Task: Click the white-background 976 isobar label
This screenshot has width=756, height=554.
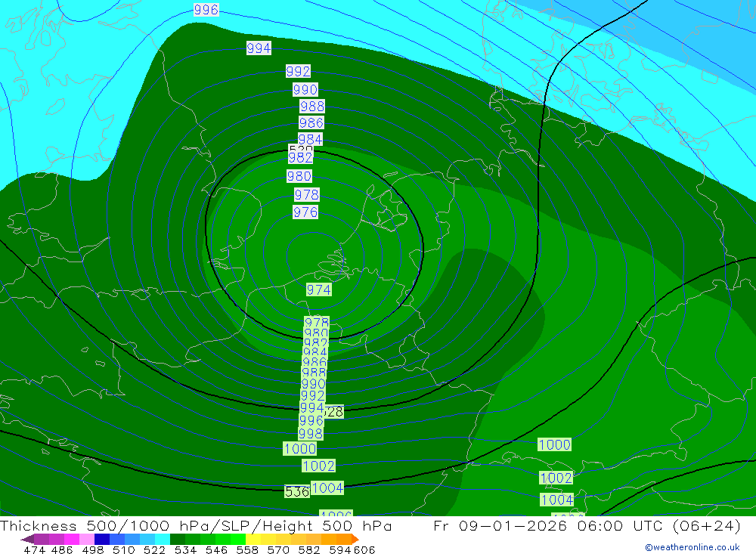Action: pos(305,212)
